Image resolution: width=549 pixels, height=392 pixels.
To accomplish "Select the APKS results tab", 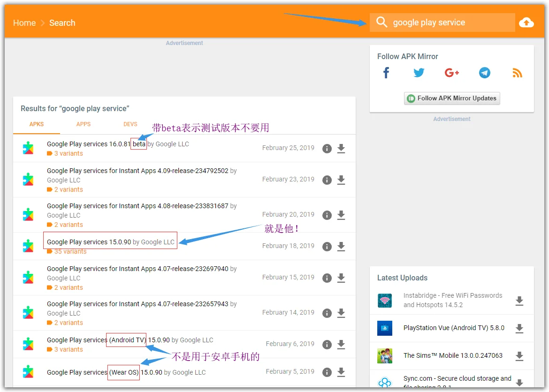I will pyautogui.click(x=37, y=124).
